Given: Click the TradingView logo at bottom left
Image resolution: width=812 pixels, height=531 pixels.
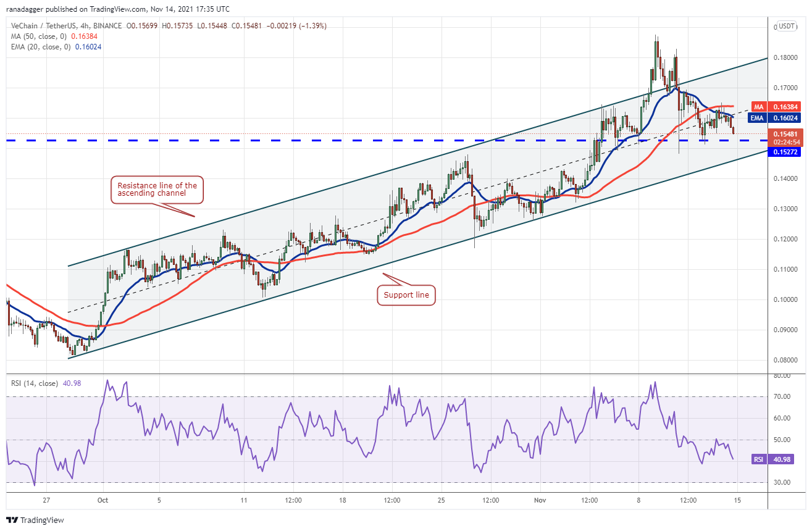Looking at the screenshot, I should [x=35, y=521].
